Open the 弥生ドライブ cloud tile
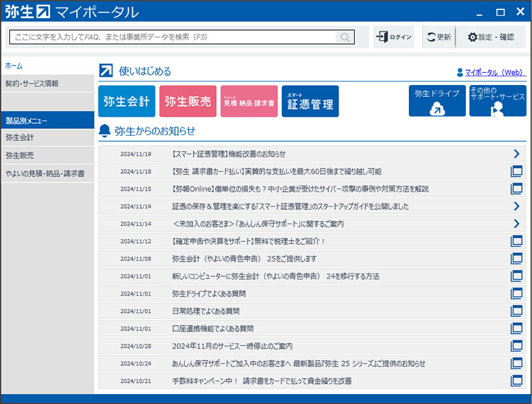 [437, 101]
